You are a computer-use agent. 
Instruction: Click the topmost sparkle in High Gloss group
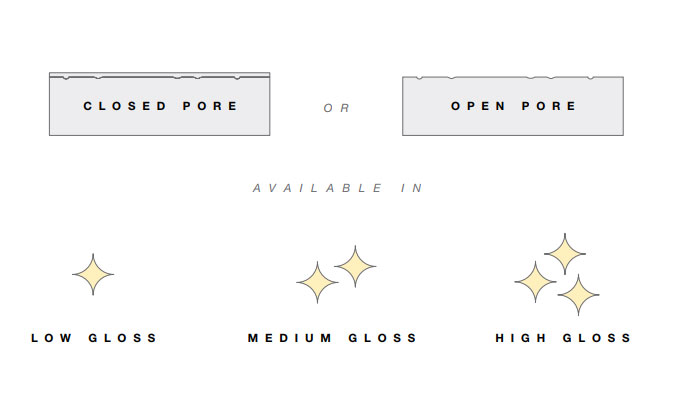564,253
